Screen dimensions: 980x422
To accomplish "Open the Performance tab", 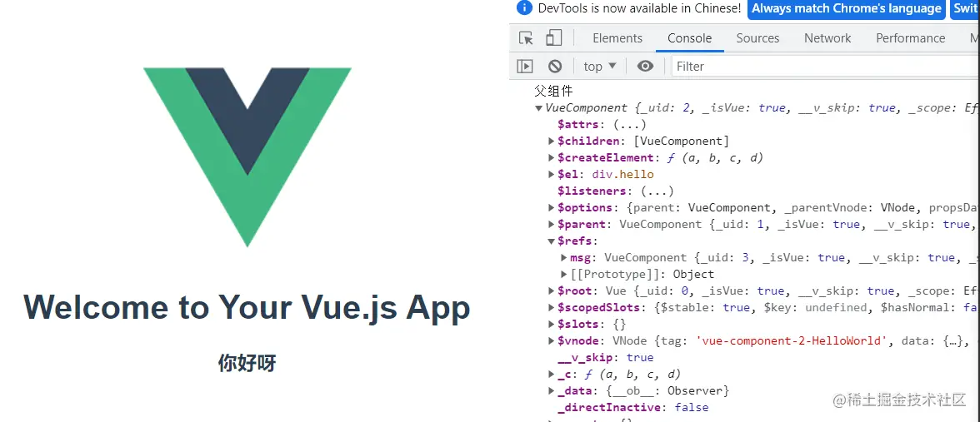I will 910,38.
